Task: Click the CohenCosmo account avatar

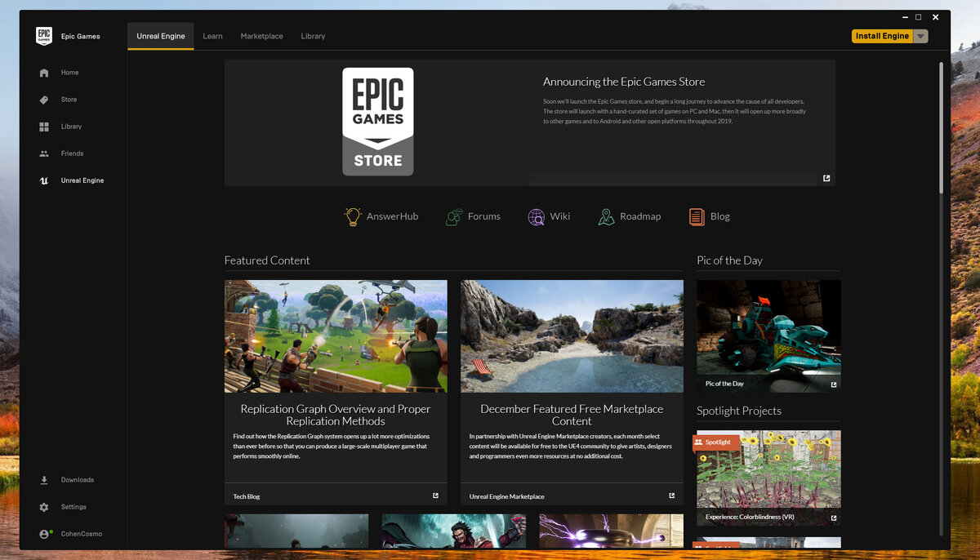Action: (x=42, y=534)
